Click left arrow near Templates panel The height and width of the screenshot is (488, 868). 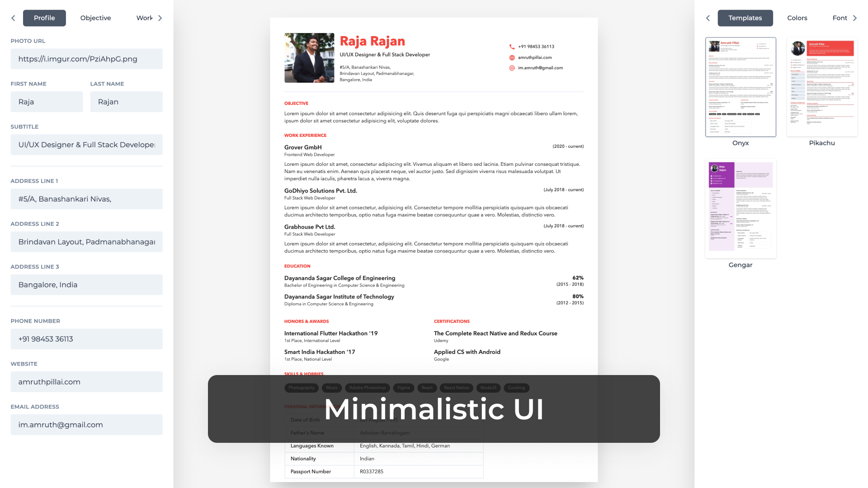[x=709, y=18]
